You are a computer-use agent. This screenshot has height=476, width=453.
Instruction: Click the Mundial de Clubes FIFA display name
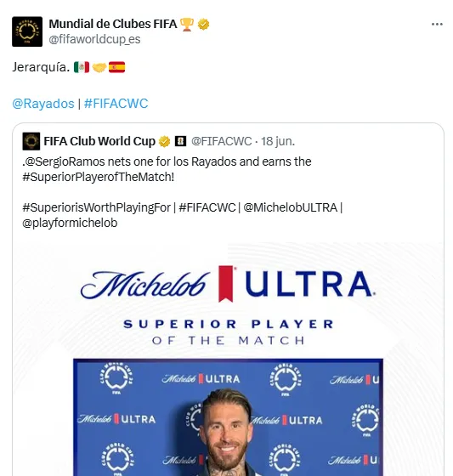113,24
